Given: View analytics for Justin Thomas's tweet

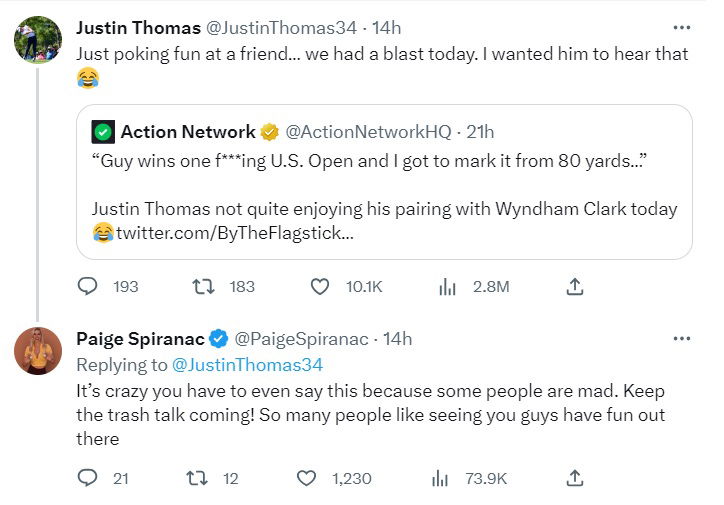Looking at the screenshot, I should (447, 287).
